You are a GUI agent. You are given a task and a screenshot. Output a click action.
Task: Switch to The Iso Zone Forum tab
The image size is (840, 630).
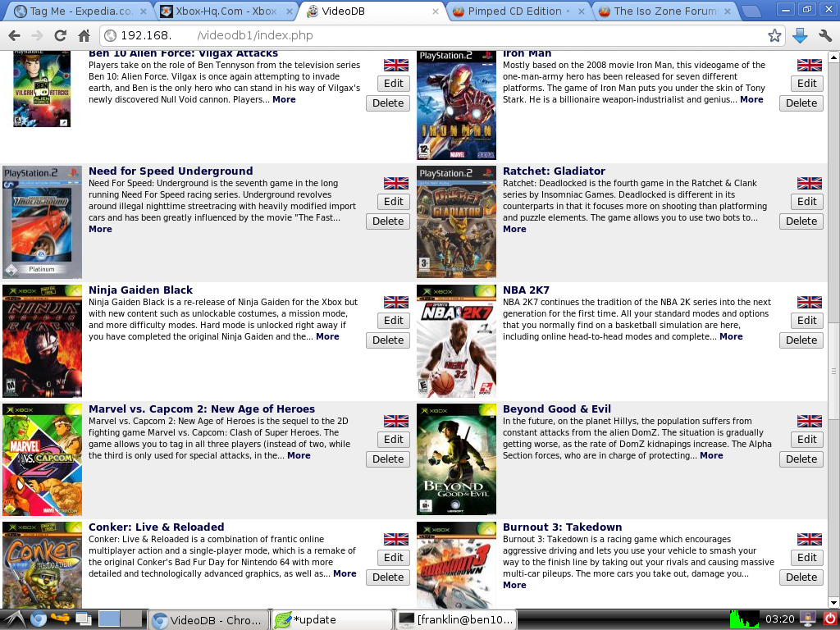665,11
